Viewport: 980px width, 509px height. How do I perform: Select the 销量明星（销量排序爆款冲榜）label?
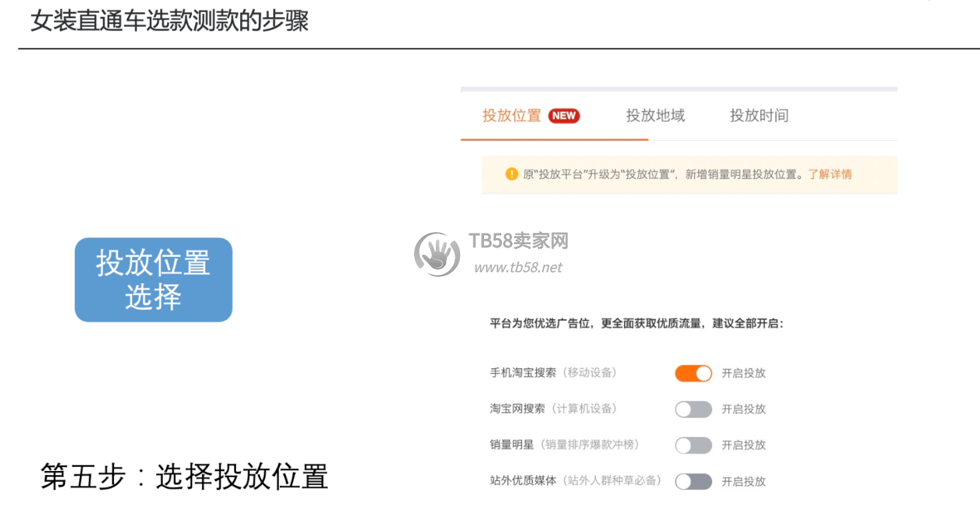coord(565,445)
